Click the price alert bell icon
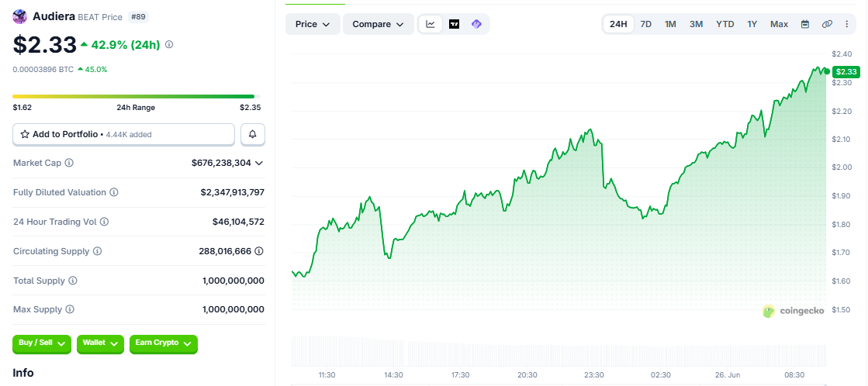Screen dimensions: 868x386 [x=253, y=134]
